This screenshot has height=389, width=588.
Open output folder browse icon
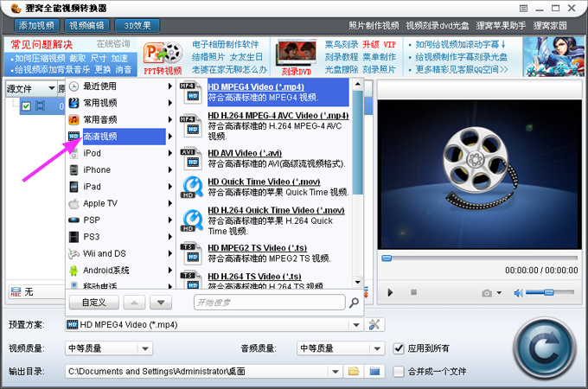(354, 372)
